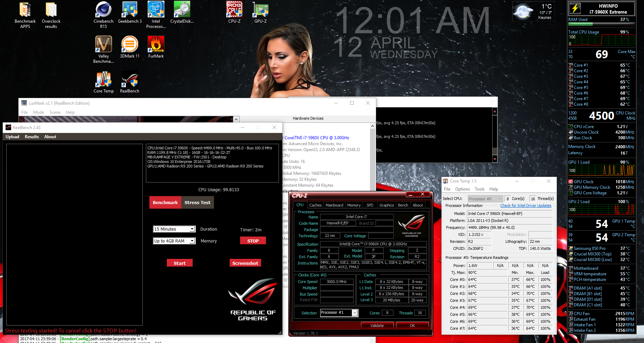Open the Mode menu in LuxMark
This screenshot has height=343, width=644.
tap(38, 112)
